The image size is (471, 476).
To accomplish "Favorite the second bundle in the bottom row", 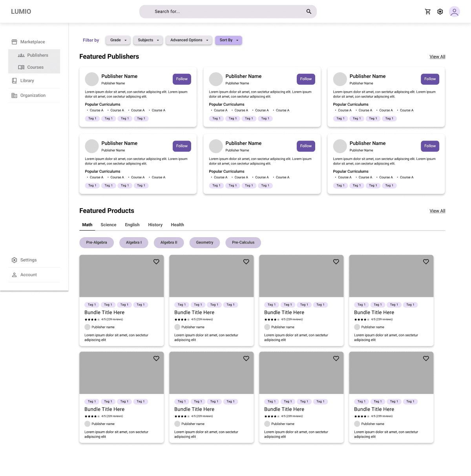I will coord(246,359).
